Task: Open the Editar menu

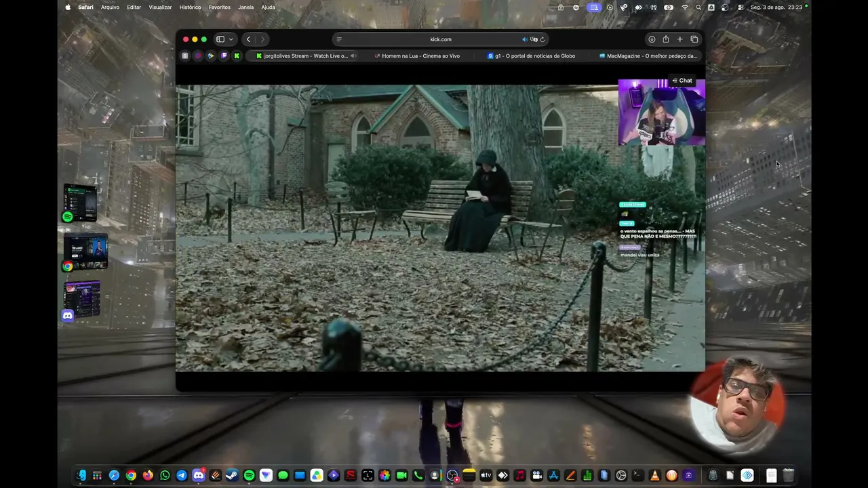Action: [x=134, y=7]
